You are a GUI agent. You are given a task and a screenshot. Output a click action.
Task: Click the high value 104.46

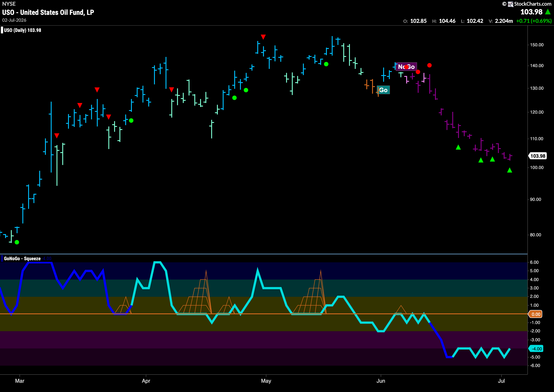(x=447, y=21)
